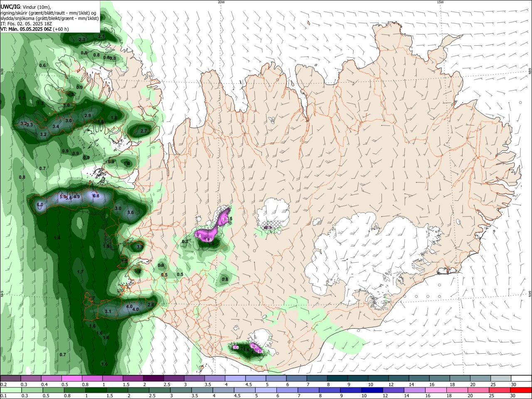
Task: Click the darkest navy blue rain scale swatch
Action: point(371,390)
